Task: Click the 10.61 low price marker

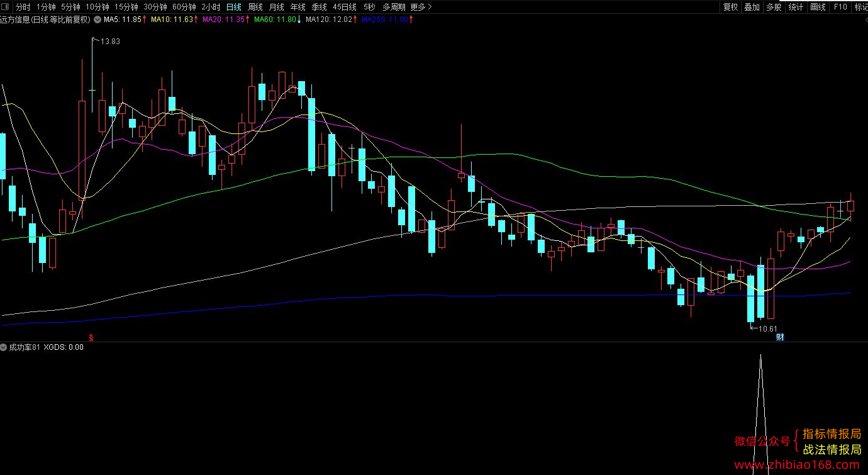Action: [768, 328]
